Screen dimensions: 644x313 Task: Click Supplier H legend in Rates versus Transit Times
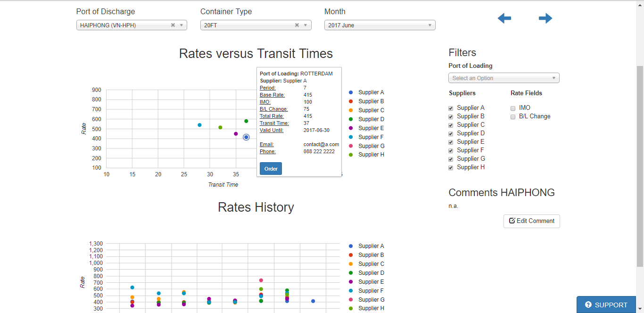coord(366,155)
